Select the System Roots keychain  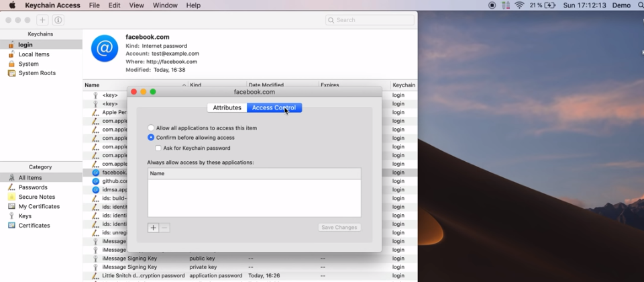(x=37, y=73)
